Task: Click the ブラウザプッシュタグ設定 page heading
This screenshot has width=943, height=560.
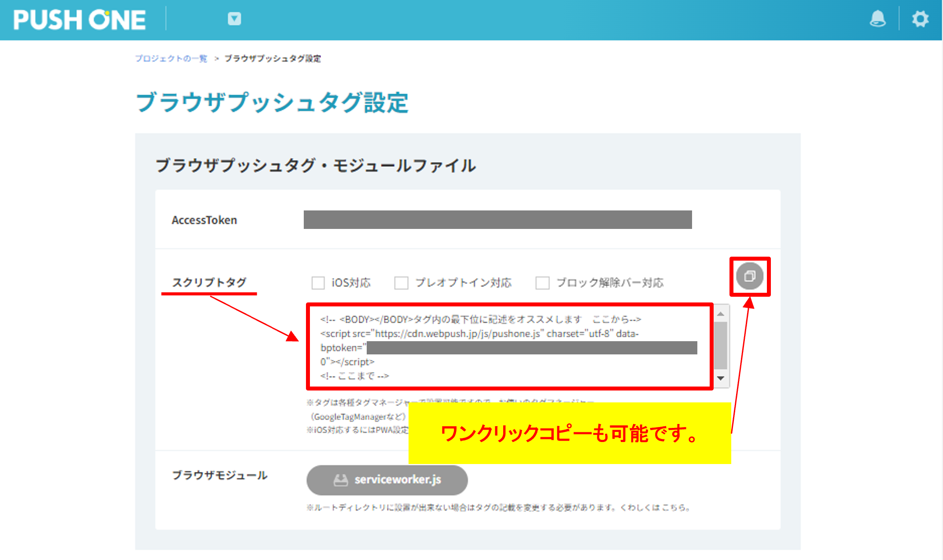Action: 272,103
